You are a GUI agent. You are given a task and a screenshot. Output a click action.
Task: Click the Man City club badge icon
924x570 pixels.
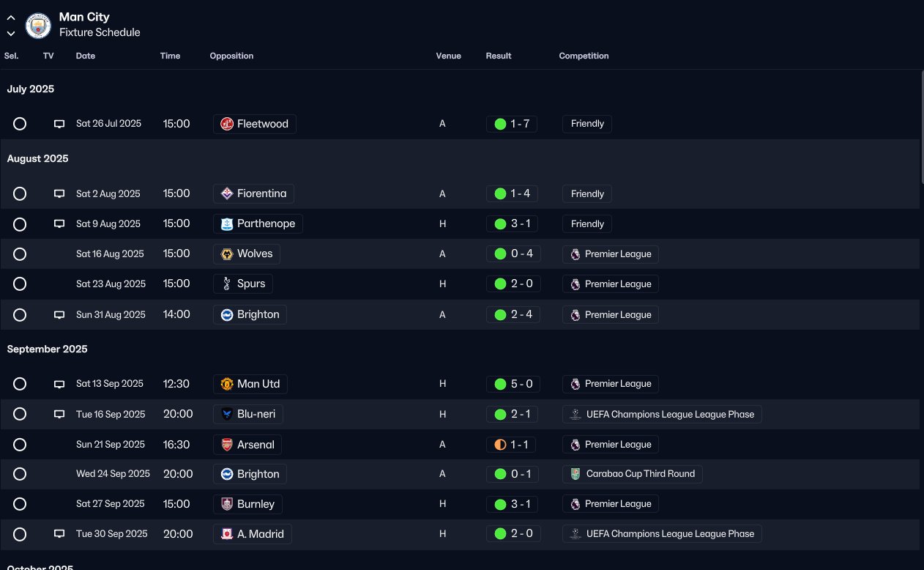38,26
